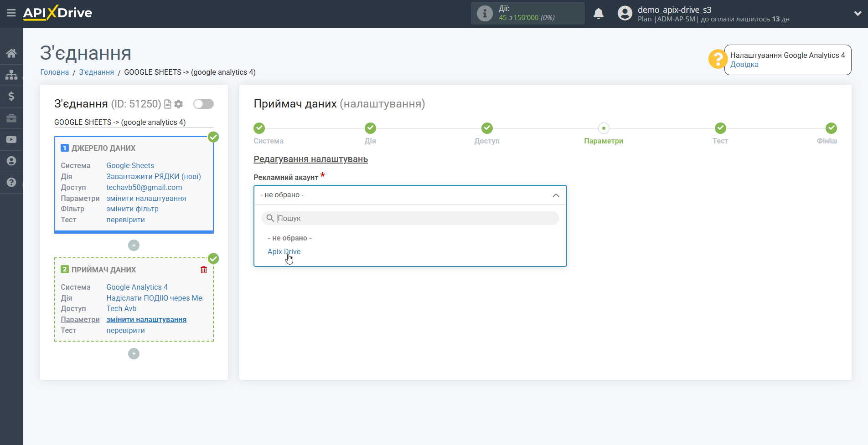Image resolution: width=868 pixels, height=445 pixels.
Task: Open the connection notes document icon
Action: coord(168,104)
